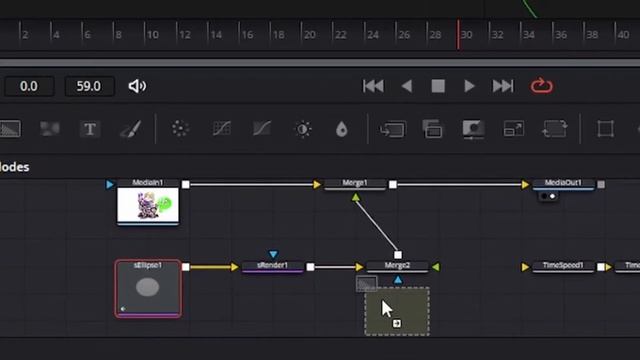Select the MediaOut1 node
The width and height of the screenshot is (640, 360).
point(563,184)
